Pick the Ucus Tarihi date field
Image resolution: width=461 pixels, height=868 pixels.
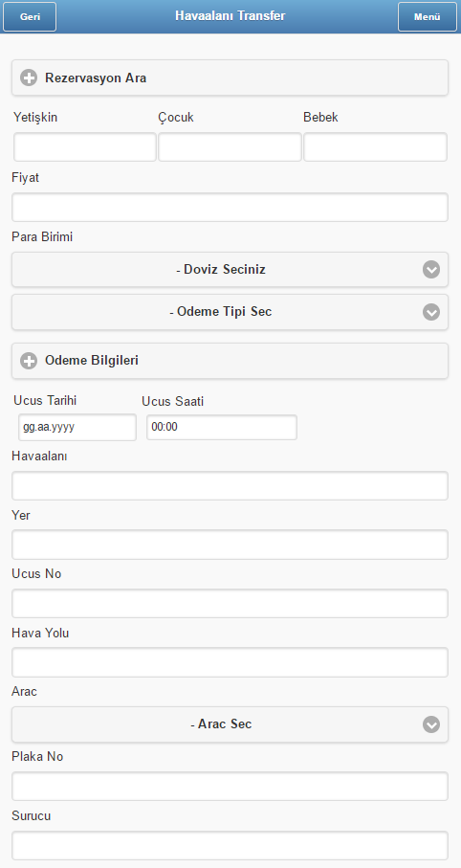coord(77,428)
